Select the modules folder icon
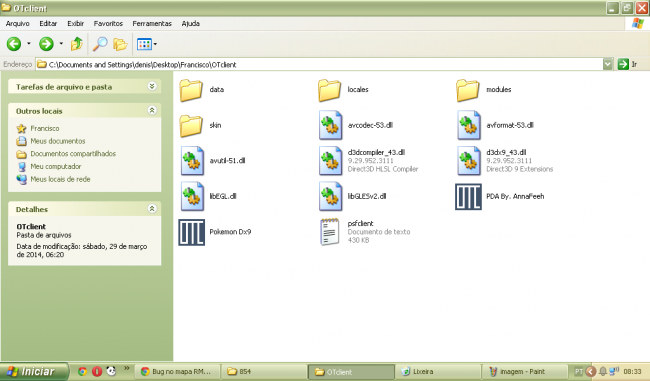The width and height of the screenshot is (650, 381). 468,90
